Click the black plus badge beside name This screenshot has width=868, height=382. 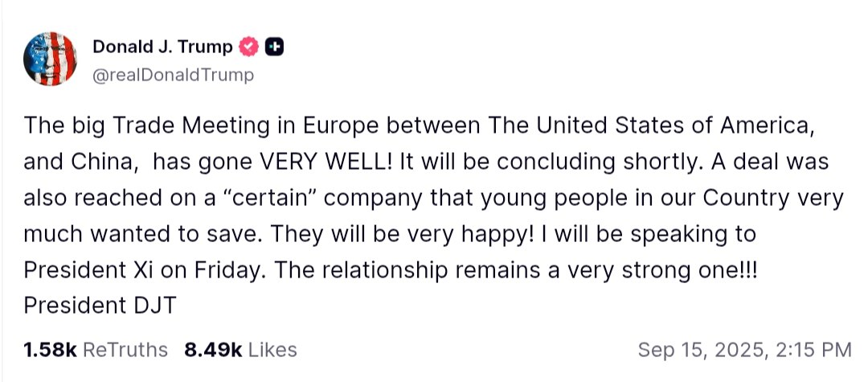point(273,47)
